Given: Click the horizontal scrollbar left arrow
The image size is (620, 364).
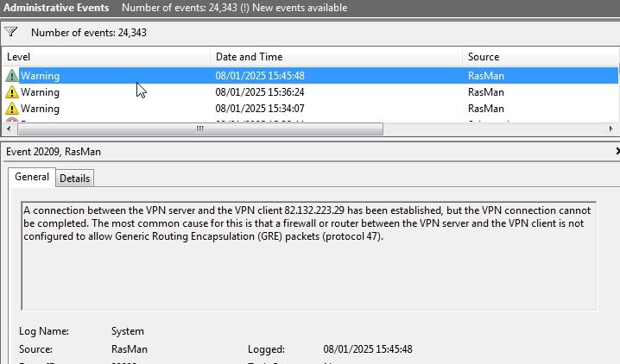Looking at the screenshot, I should (x=8, y=129).
